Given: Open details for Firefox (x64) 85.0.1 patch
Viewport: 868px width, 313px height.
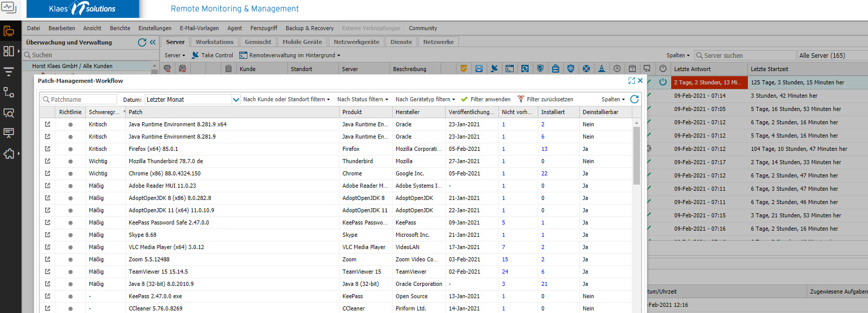Looking at the screenshot, I should (48, 149).
